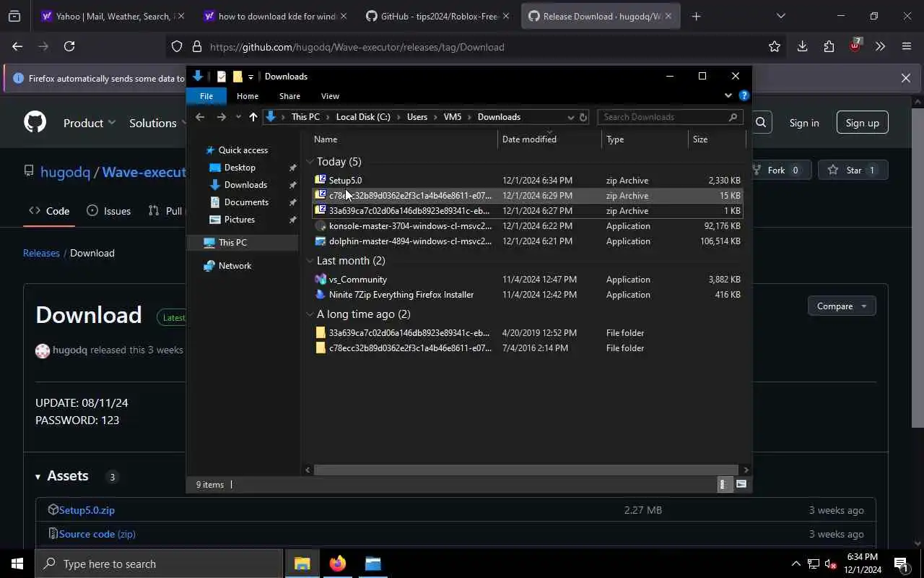Show hidden system tray icons

point(796,564)
